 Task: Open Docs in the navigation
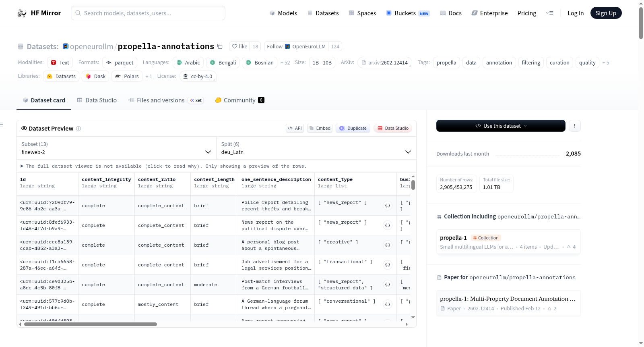pyautogui.click(x=451, y=13)
